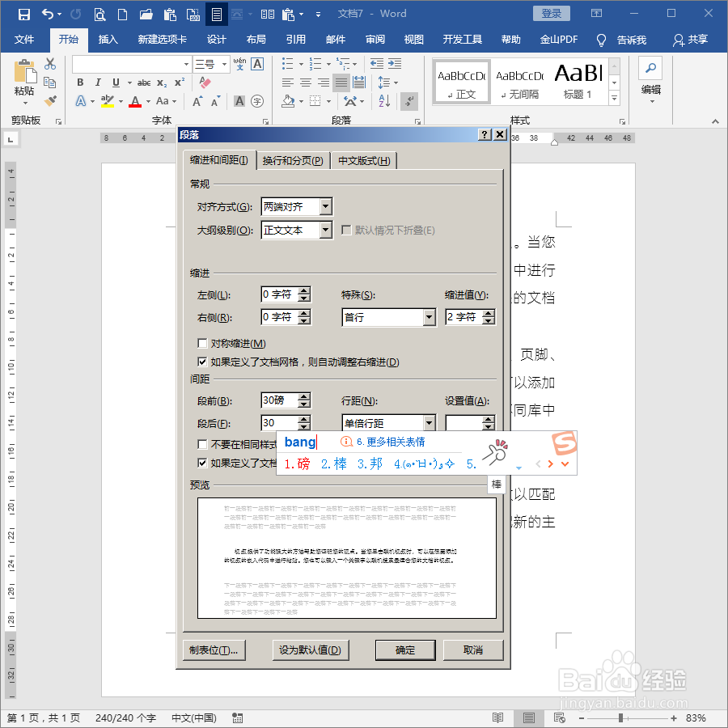The width and height of the screenshot is (728, 728).
Task: Toggle Bold formatting
Action: click(80, 83)
